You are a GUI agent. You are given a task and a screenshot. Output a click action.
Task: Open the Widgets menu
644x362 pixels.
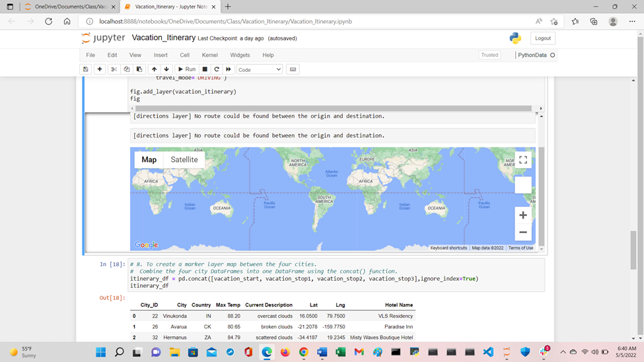tap(240, 55)
